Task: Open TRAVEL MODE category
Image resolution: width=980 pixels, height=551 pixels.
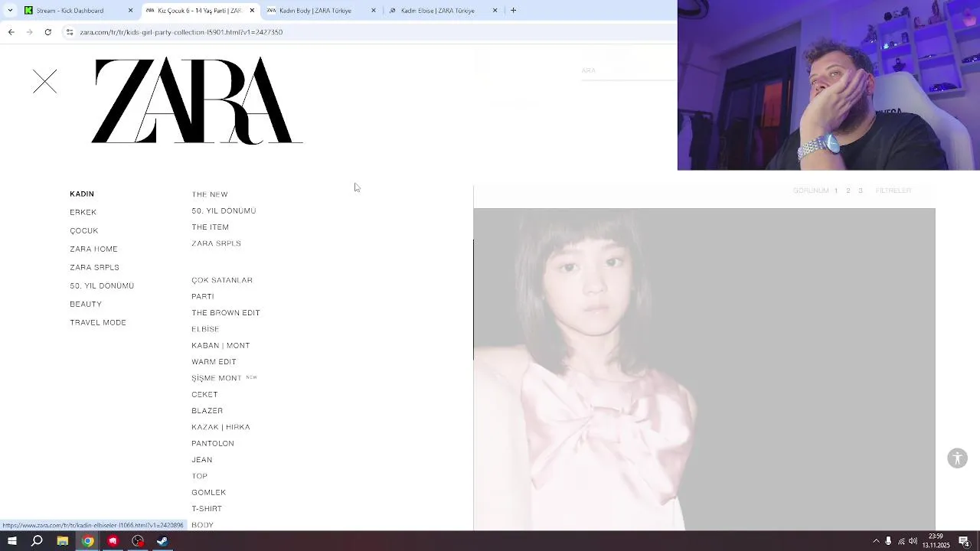Action: click(x=98, y=323)
